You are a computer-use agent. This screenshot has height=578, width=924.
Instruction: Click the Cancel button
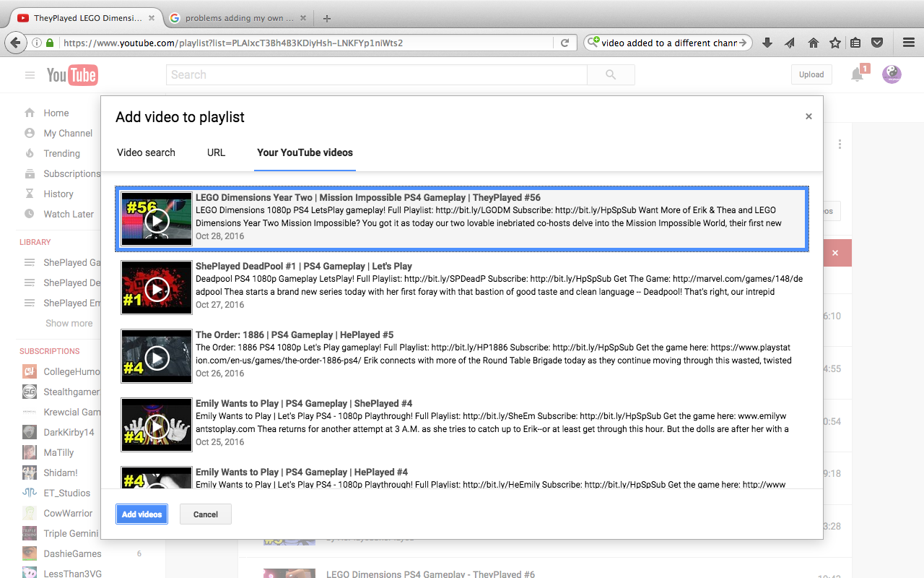click(x=206, y=514)
